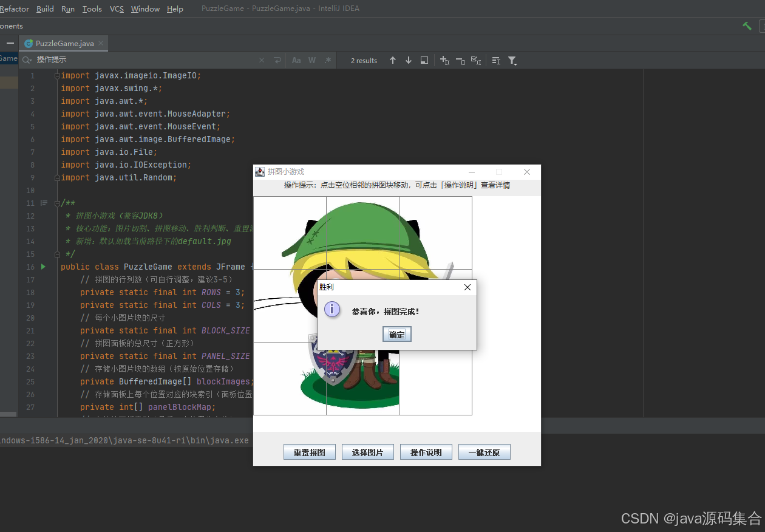The height and width of the screenshot is (532, 765).
Task: Click the green Build hammer icon
Action: 747,26
